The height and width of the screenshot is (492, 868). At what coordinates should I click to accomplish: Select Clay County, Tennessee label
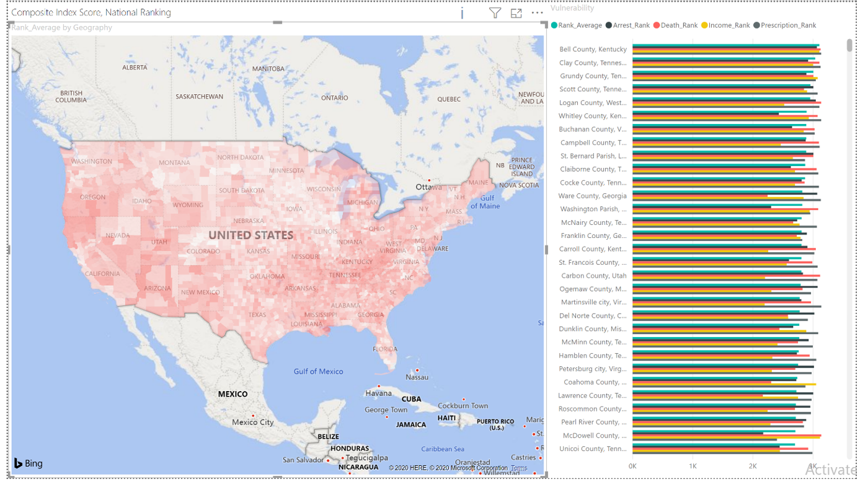(x=593, y=63)
